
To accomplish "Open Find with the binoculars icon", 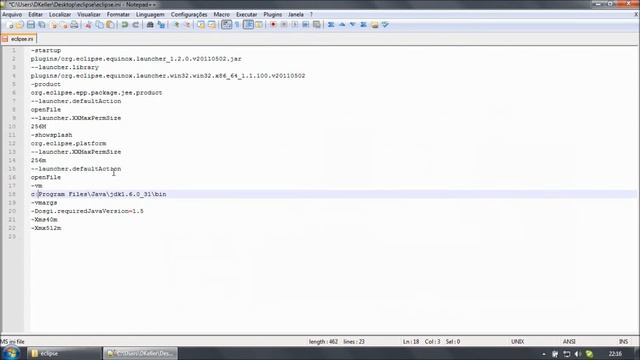I will (150, 25).
